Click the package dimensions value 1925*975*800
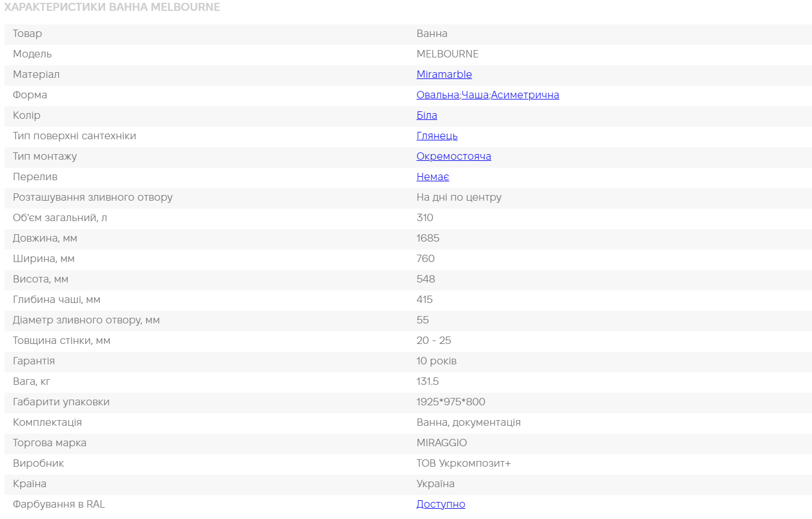 [x=450, y=402]
